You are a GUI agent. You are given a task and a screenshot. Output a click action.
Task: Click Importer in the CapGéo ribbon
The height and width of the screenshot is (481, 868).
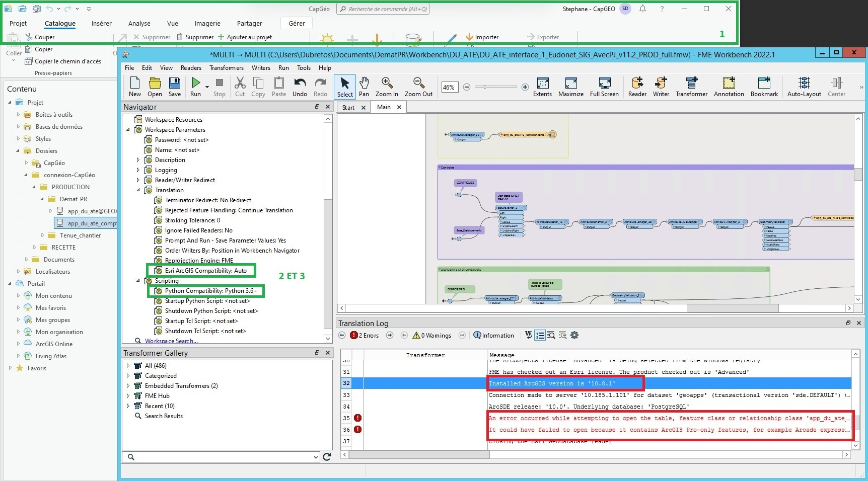tap(482, 37)
